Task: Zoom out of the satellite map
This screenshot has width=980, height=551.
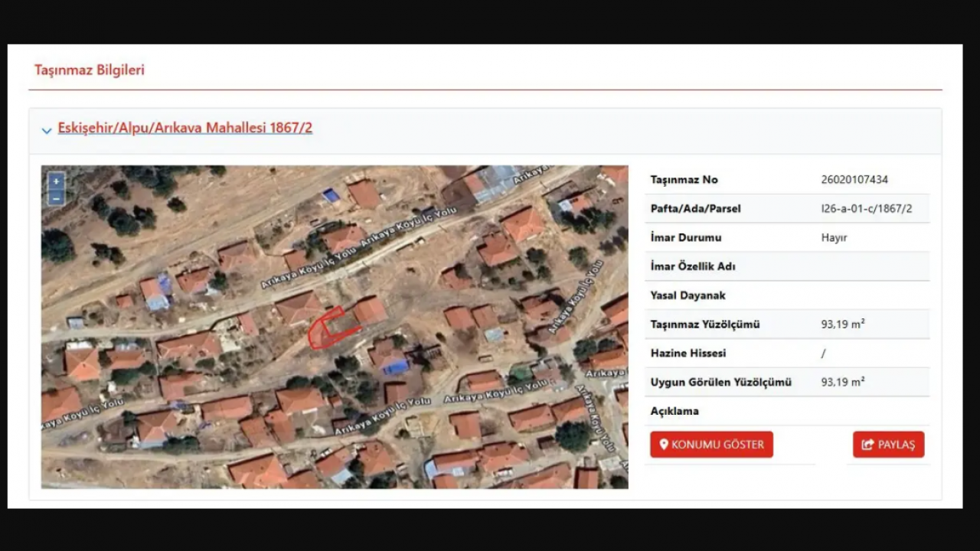Action: 56,197
